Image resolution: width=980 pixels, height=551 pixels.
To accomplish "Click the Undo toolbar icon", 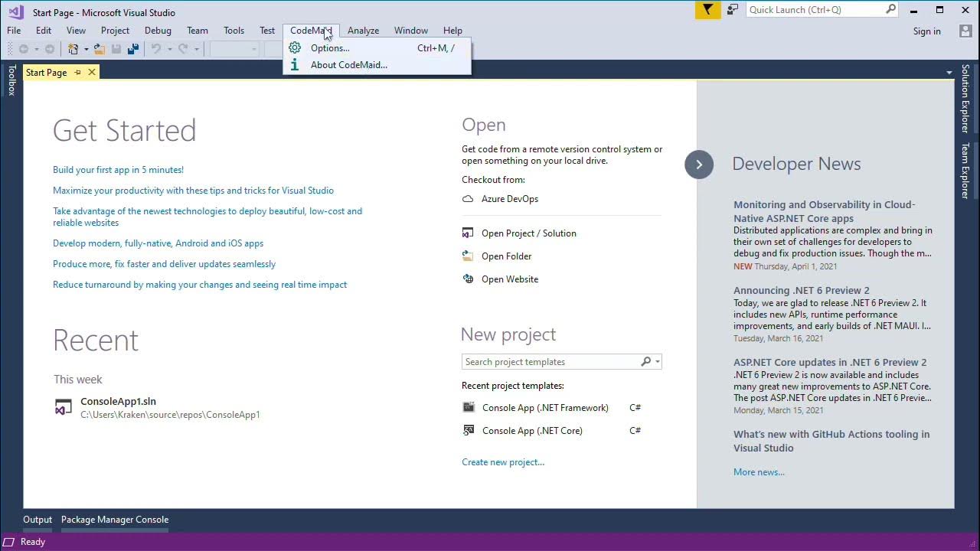I will coord(156,49).
